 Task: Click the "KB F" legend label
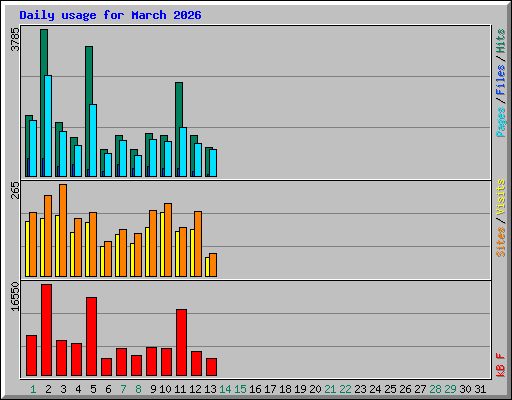coord(500,365)
